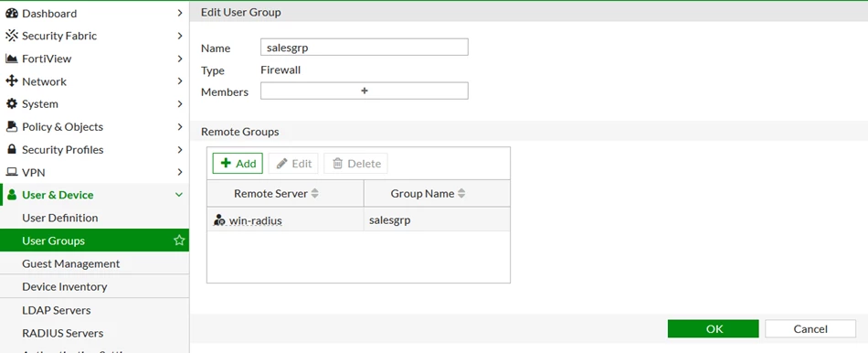Click the Dashboard gauge icon
The height and width of the screenshot is (353, 868).
[12, 14]
